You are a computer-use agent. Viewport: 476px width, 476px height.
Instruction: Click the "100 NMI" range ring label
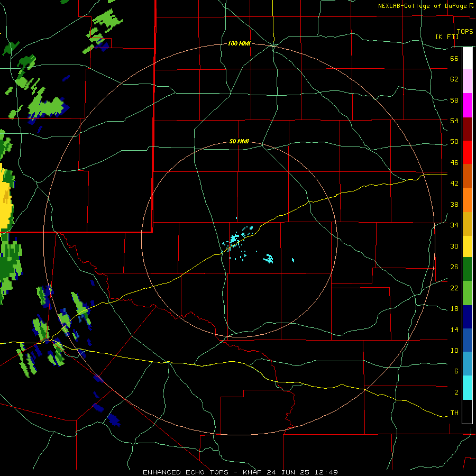click(x=239, y=44)
